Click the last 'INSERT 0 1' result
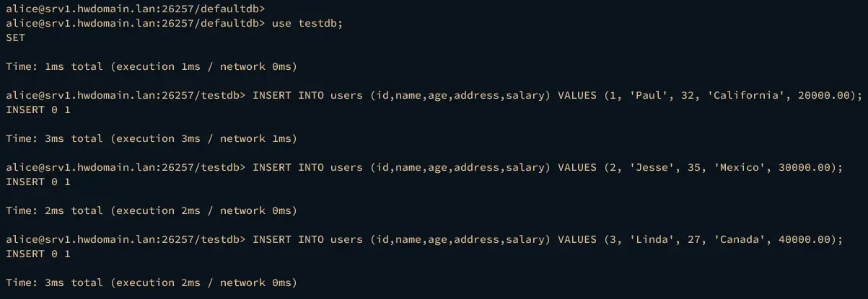 pyautogui.click(x=38, y=254)
